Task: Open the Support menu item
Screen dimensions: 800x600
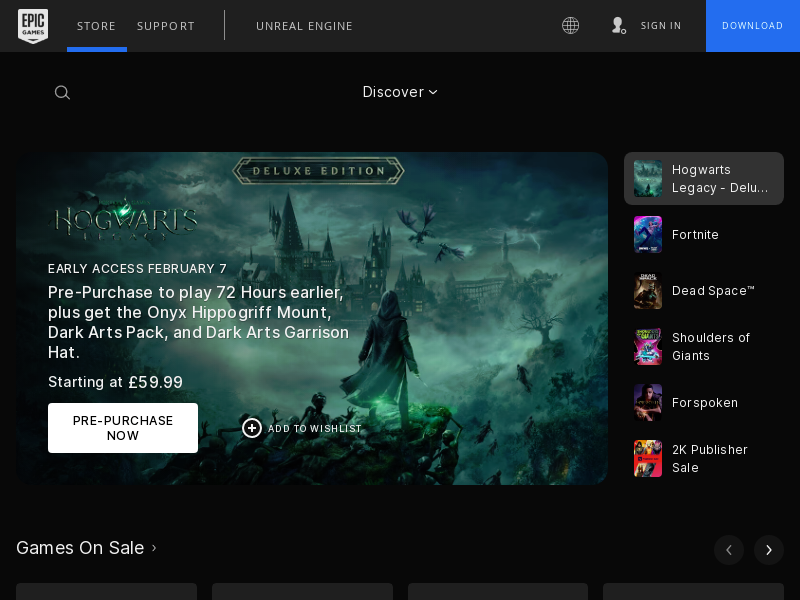Action: [x=166, y=26]
